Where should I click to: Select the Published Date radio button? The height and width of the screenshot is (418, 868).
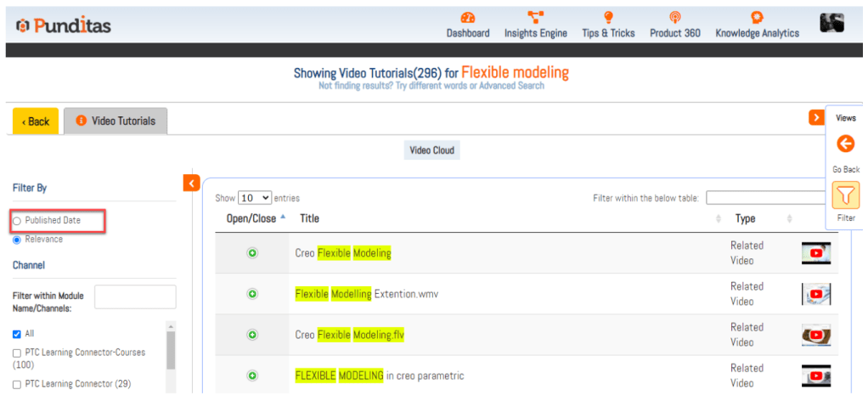pyautogui.click(x=18, y=221)
